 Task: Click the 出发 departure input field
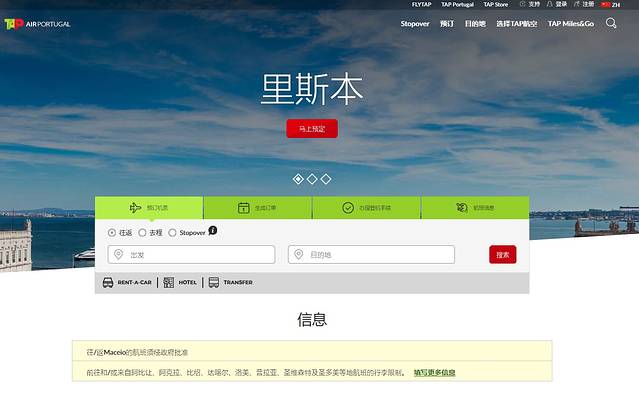coord(190,255)
